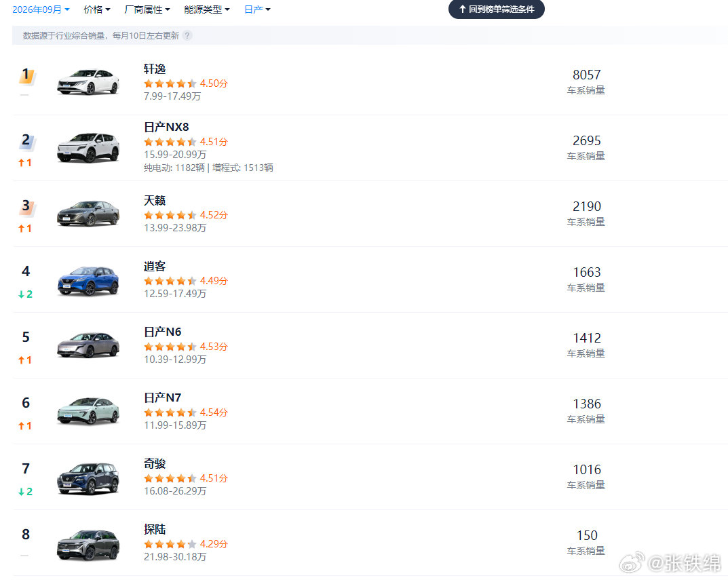Screen dimensions: 728x580
Task: Open the 探陆 car thumbnail
Action: (88, 545)
